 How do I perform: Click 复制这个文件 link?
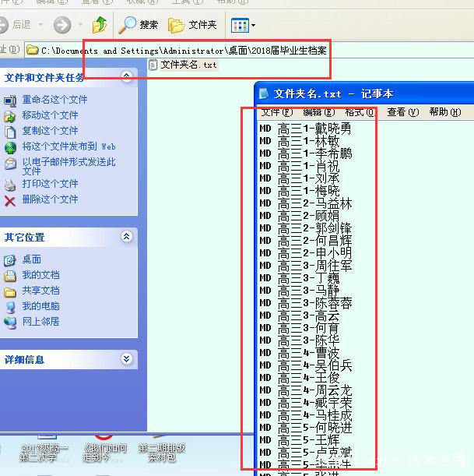point(50,131)
